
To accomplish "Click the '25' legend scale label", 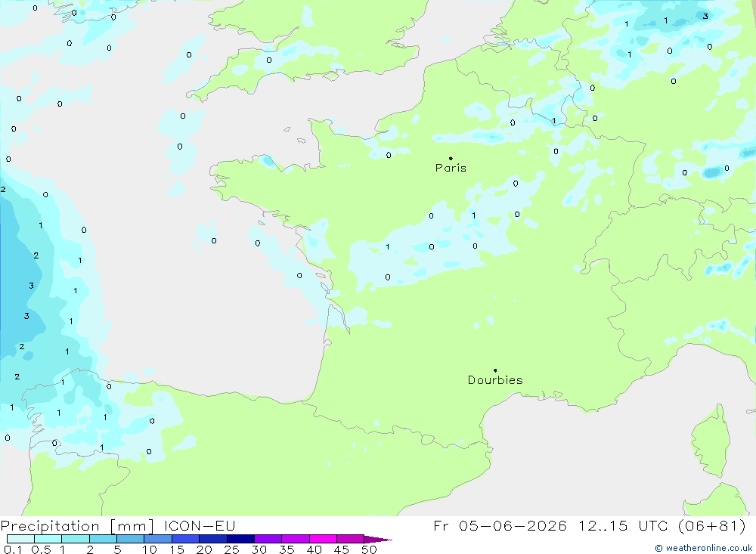I will (231, 549).
